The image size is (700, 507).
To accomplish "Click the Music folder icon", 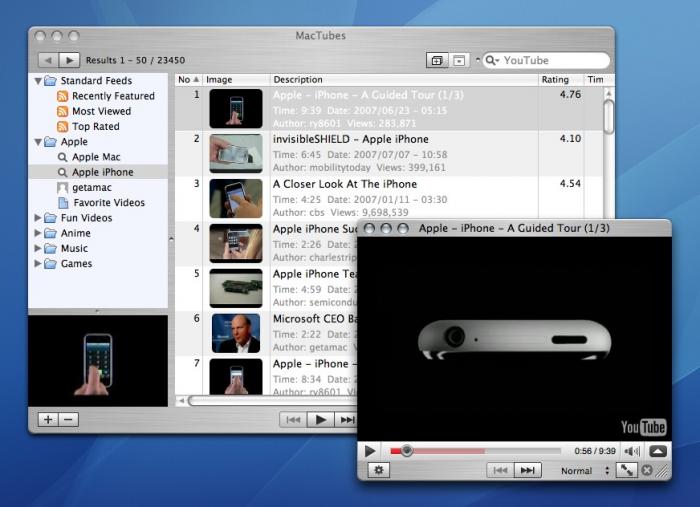I will pos(50,248).
